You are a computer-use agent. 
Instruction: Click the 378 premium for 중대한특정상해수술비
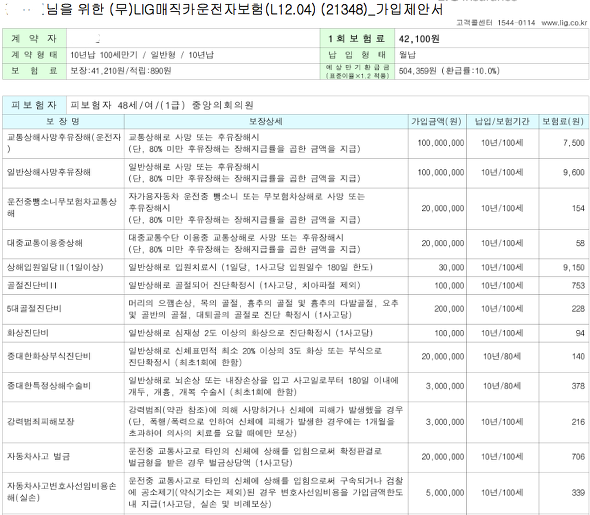click(x=578, y=386)
